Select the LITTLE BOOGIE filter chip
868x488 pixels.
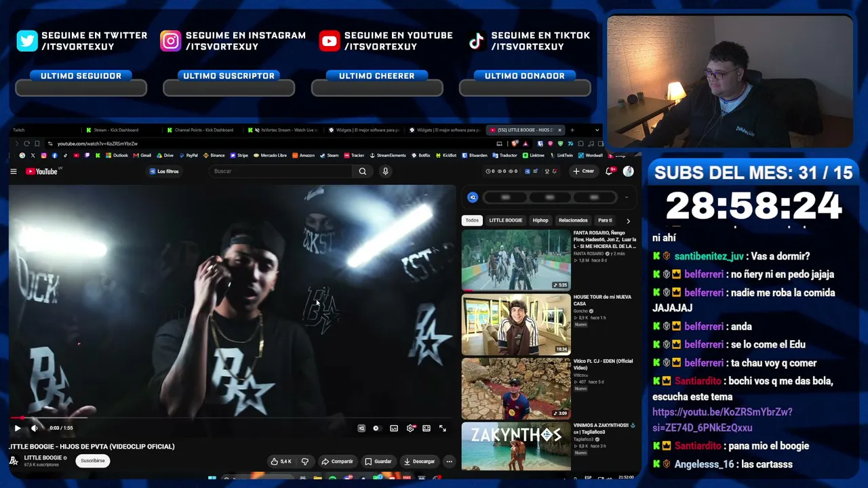click(506, 220)
